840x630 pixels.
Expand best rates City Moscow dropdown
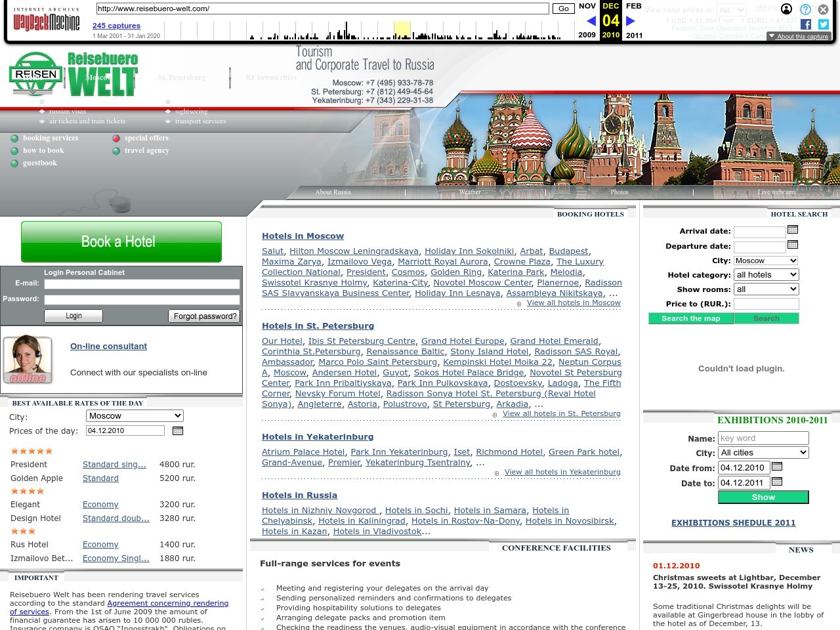[135, 415]
